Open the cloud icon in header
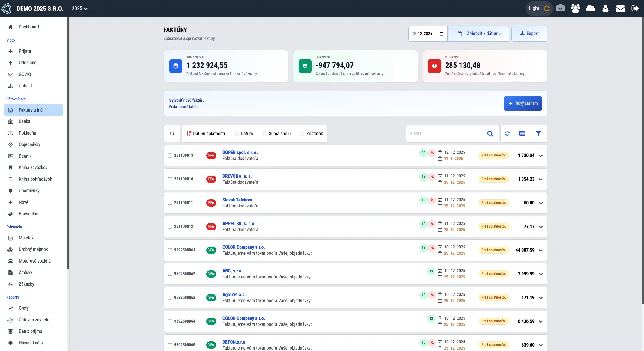The height and width of the screenshot is (351, 644). 590,8
